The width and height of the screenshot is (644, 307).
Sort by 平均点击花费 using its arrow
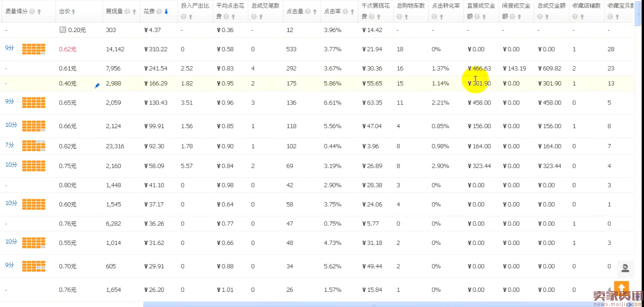point(233,17)
